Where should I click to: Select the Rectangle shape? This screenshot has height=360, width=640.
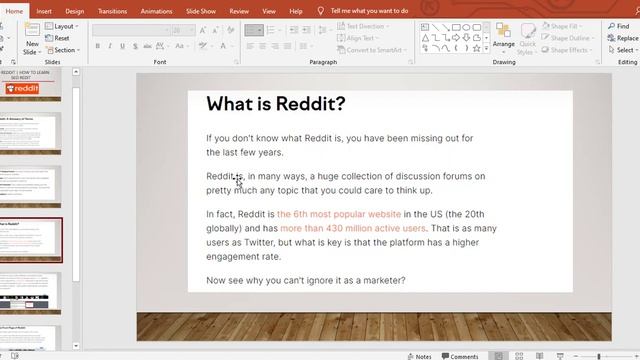click(x=456, y=27)
